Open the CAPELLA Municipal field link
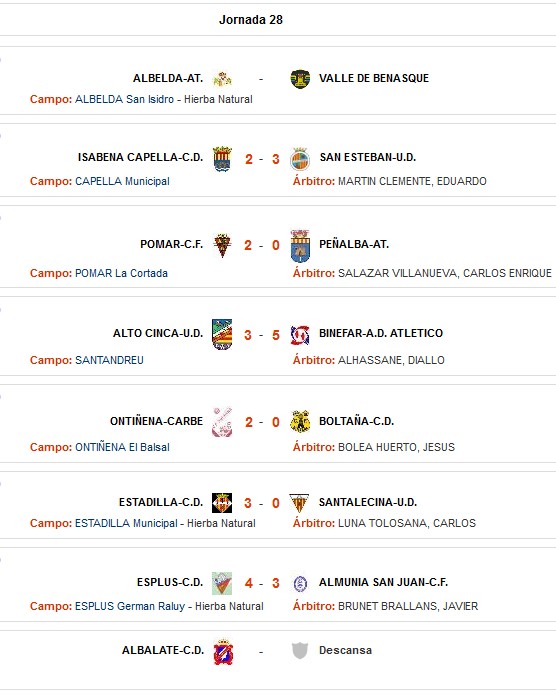This screenshot has height=698, width=556. click(122, 181)
